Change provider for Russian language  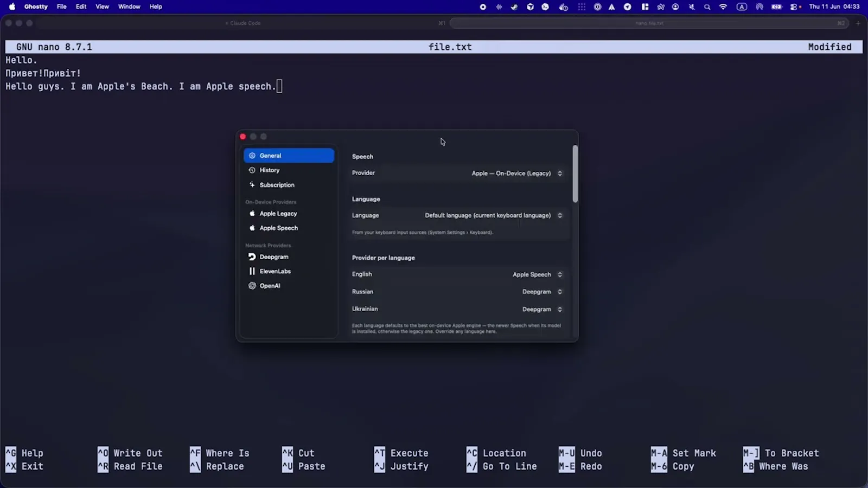(542, 292)
